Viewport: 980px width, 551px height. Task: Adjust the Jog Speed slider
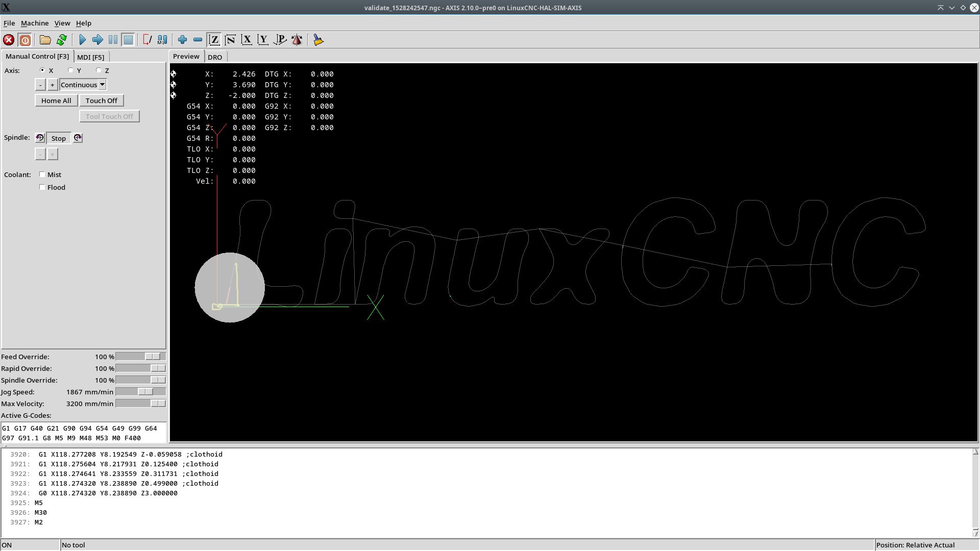(x=141, y=392)
